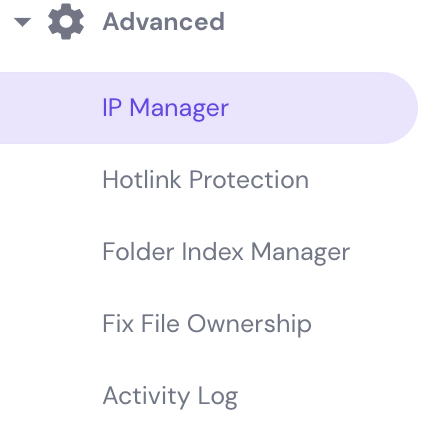Click the Advanced gear icon
This screenshot has height=438, width=436.
[66, 22]
